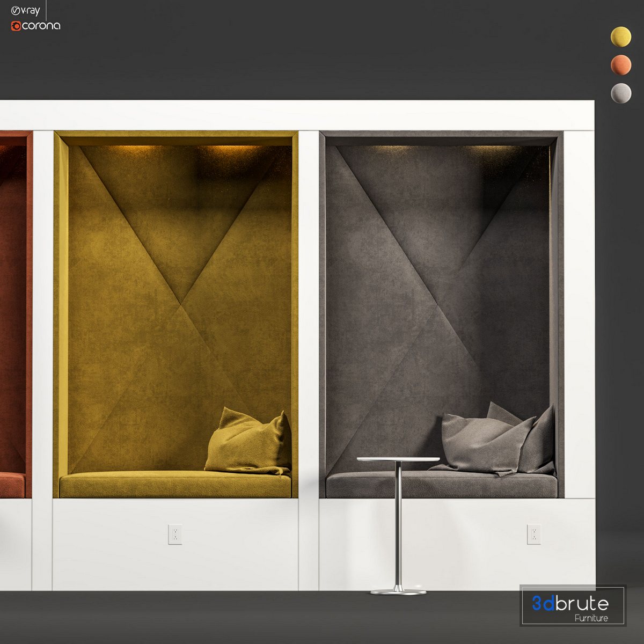Click the side table's round metal base
Image resolution: width=644 pixels, height=644 pixels.
(398, 591)
